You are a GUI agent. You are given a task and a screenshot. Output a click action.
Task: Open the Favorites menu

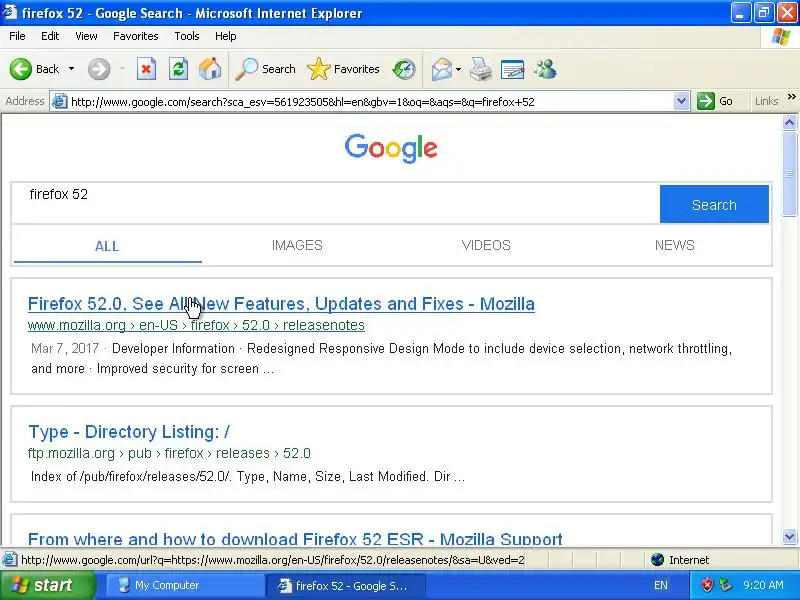136,36
